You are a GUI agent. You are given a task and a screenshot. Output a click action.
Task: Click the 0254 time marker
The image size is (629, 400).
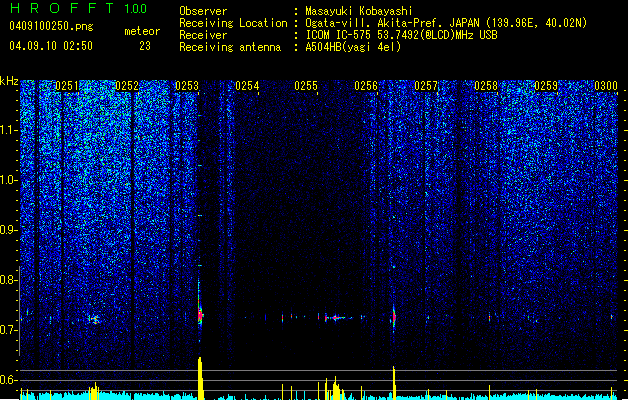pyautogui.click(x=247, y=86)
